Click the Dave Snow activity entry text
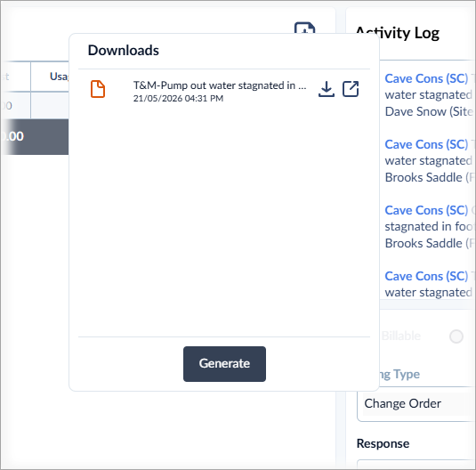This screenshot has height=470, width=476. tap(429, 111)
